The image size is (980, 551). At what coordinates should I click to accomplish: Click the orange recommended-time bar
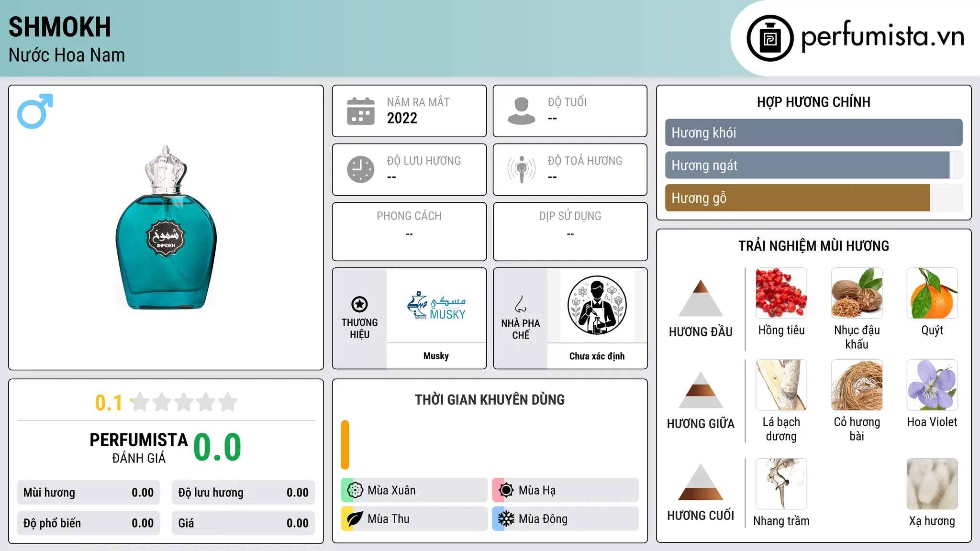pyautogui.click(x=345, y=445)
